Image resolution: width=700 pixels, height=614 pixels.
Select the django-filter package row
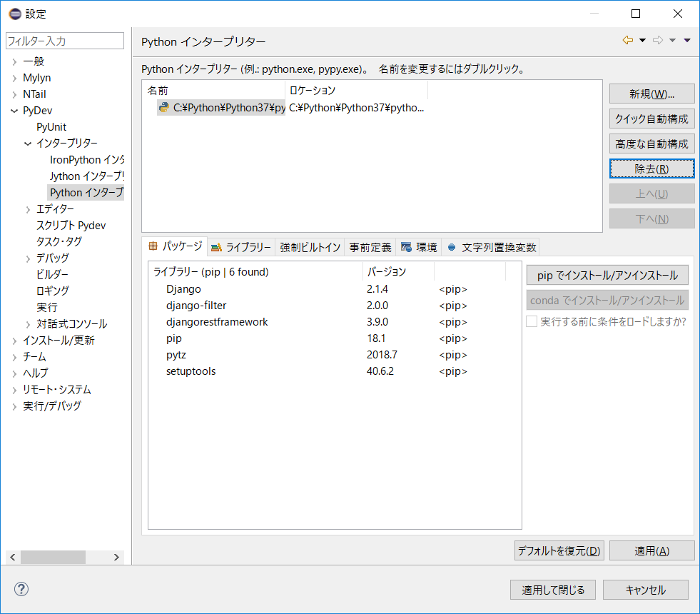pos(335,306)
